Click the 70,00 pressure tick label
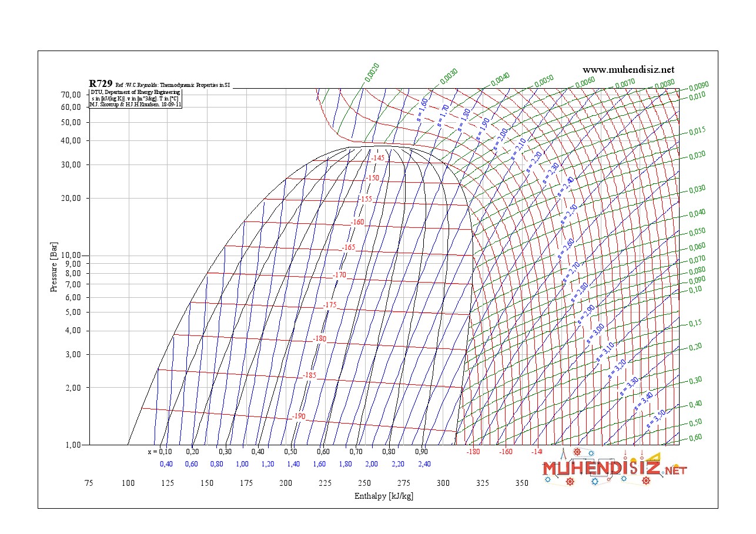756x534 pixels. click(x=71, y=95)
